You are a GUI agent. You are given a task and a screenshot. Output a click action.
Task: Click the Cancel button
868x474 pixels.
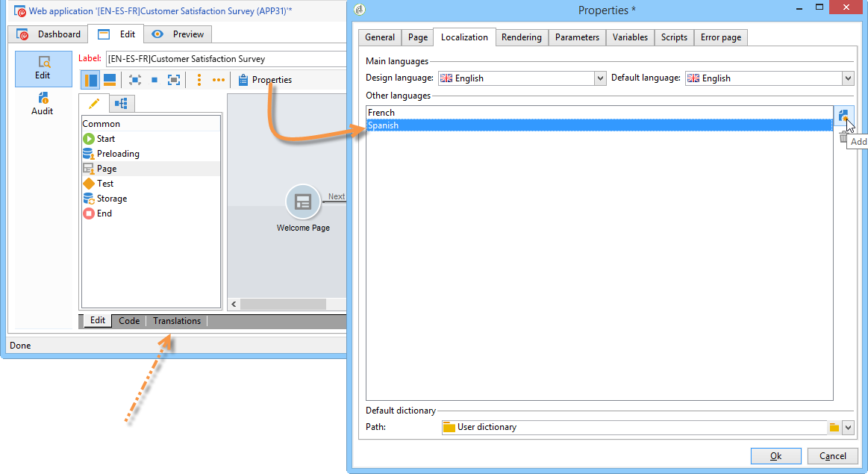click(x=833, y=456)
